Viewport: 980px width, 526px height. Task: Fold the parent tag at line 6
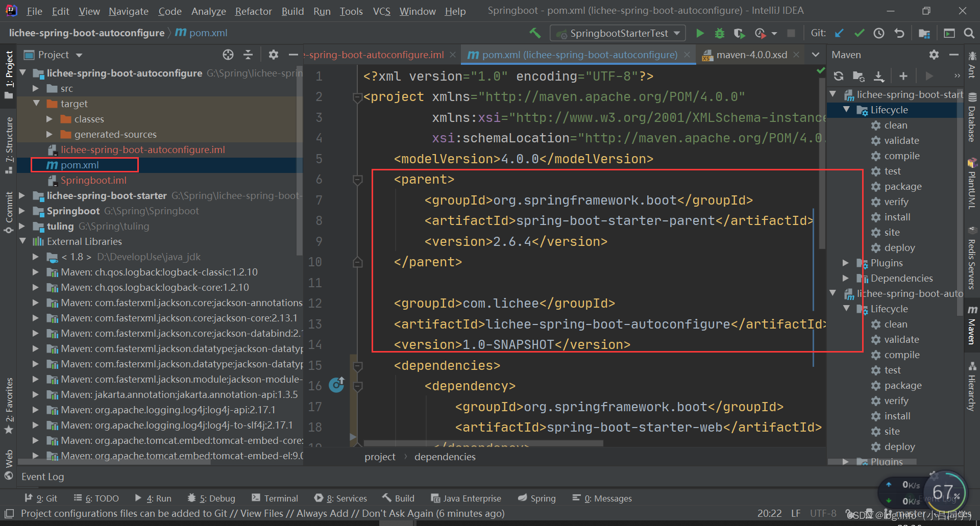coord(357,180)
